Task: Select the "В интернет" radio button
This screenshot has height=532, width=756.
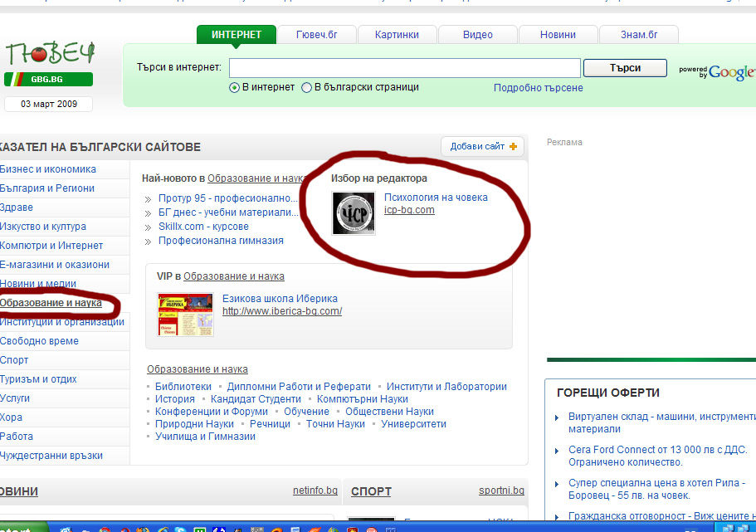Action: point(234,88)
